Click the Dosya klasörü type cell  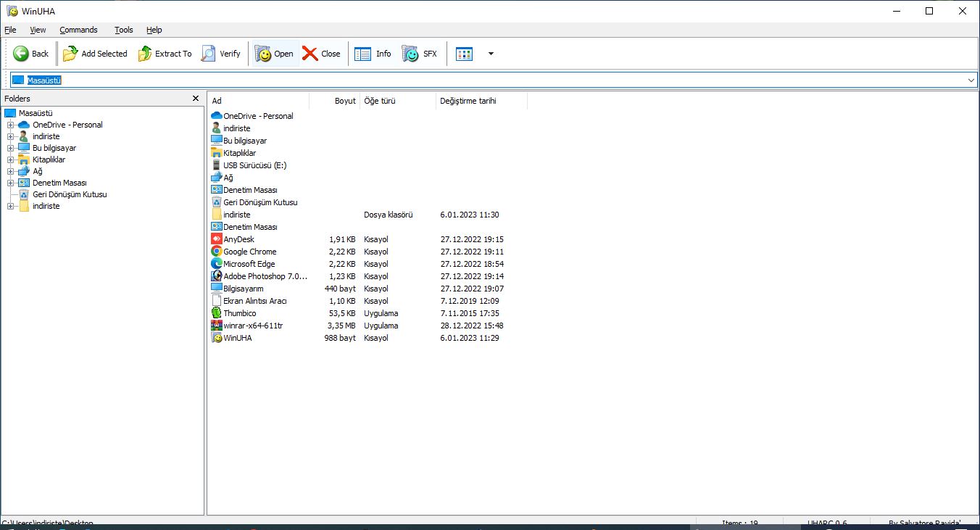389,215
